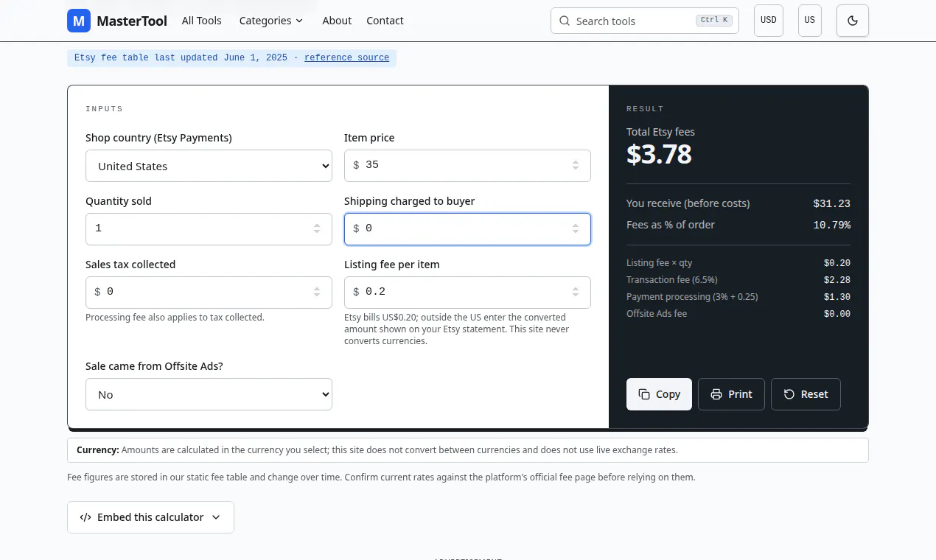Screen dimensions: 936x560
Task: Go to All Tools page
Action: click(202, 21)
